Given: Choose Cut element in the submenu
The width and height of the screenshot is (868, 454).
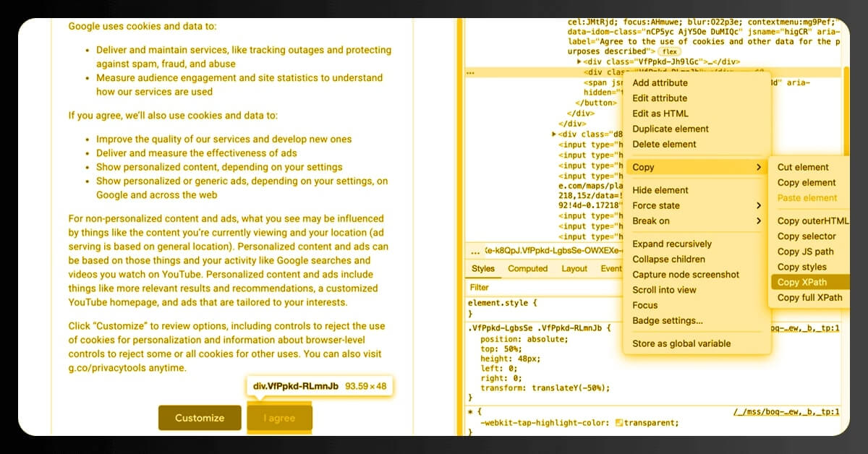Looking at the screenshot, I should point(803,167).
